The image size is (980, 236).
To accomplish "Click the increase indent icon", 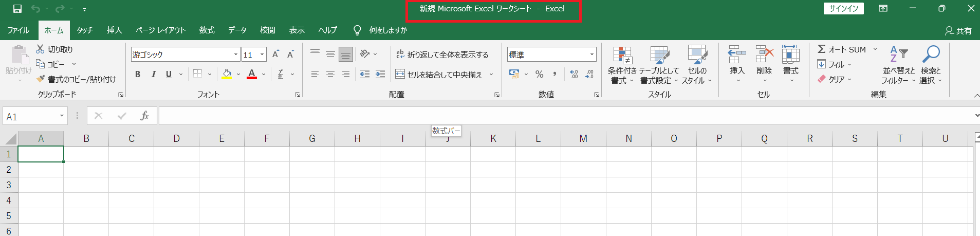I will [380, 75].
